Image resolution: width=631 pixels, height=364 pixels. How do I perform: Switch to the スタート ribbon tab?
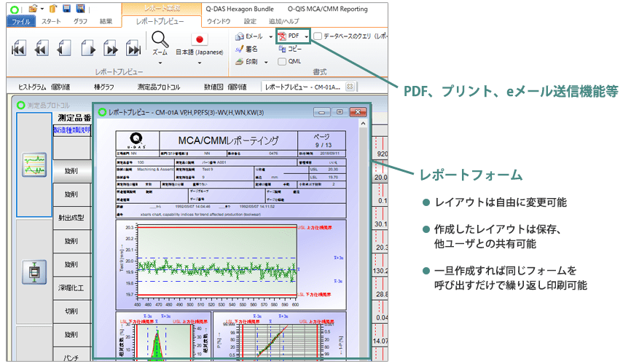(51, 21)
